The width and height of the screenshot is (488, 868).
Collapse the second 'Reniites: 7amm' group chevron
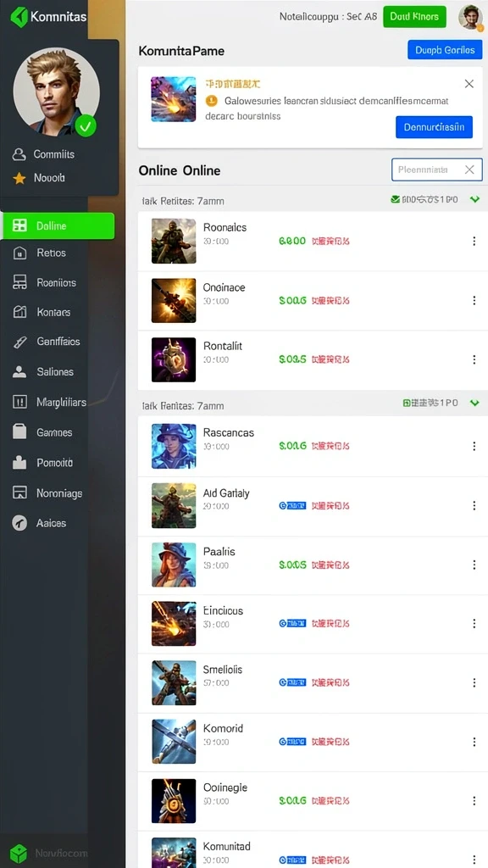pos(474,403)
